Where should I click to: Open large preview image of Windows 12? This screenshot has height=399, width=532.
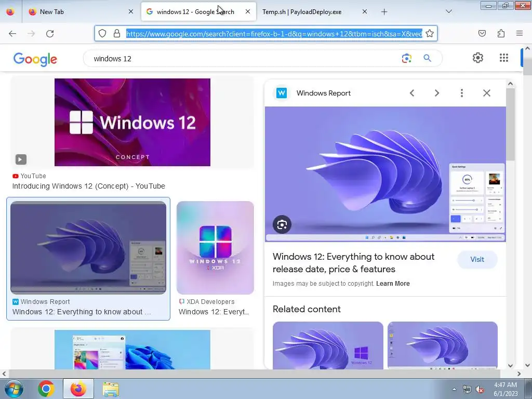(385, 174)
